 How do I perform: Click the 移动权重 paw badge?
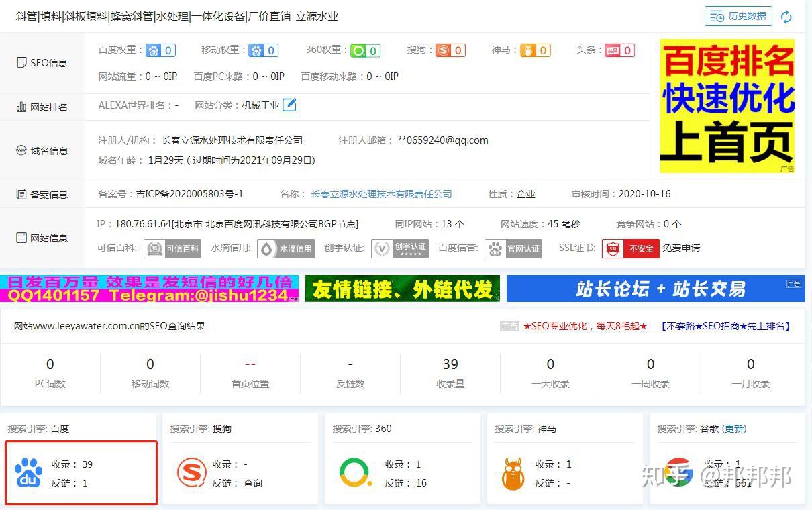tap(264, 50)
